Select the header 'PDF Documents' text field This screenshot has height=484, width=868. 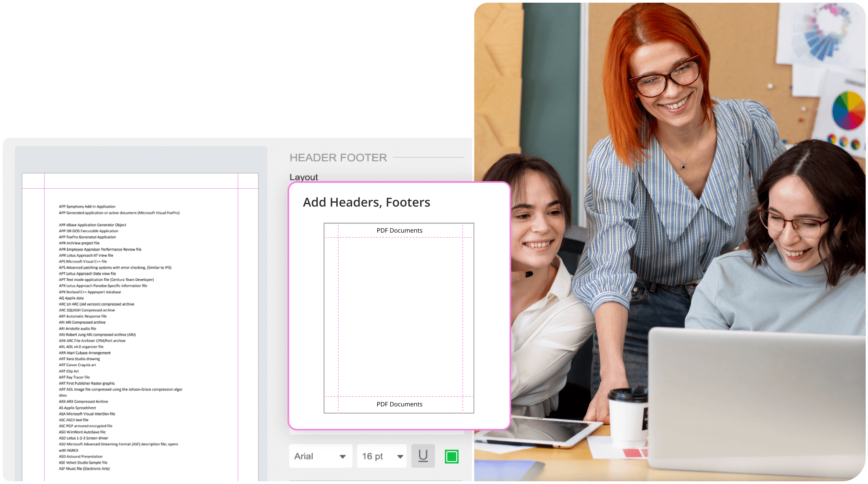pyautogui.click(x=399, y=230)
